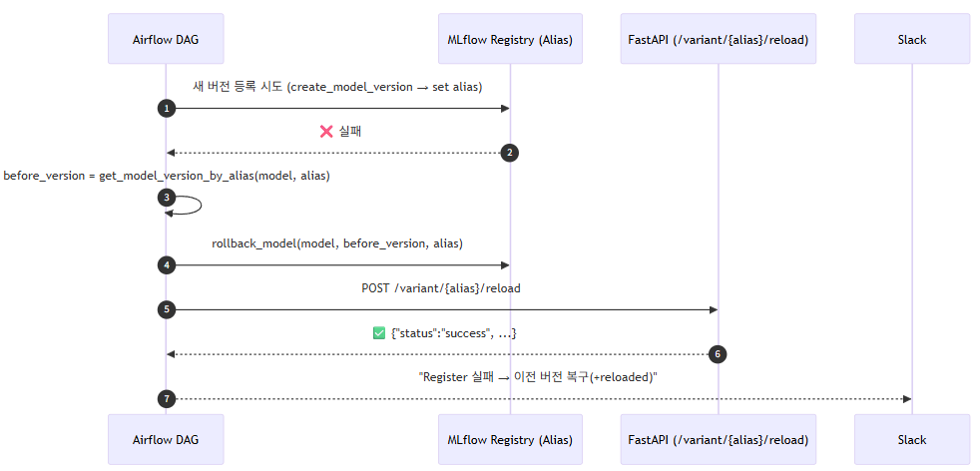Click the before_version get_model_version_by_alias label

(167, 176)
